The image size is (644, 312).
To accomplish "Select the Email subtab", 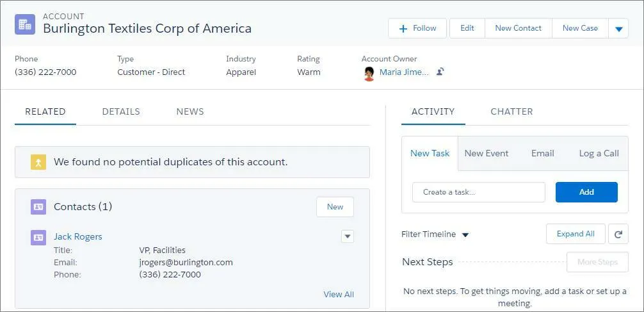I will pos(543,153).
